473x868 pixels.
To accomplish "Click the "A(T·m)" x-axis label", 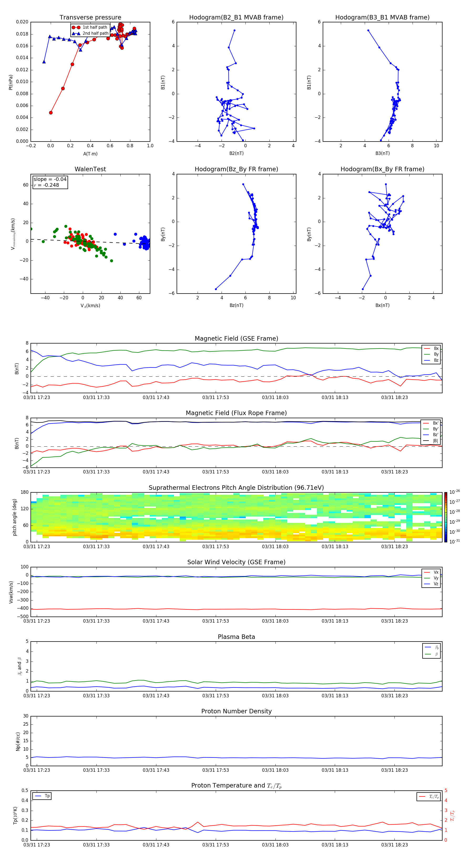I will [90, 154].
